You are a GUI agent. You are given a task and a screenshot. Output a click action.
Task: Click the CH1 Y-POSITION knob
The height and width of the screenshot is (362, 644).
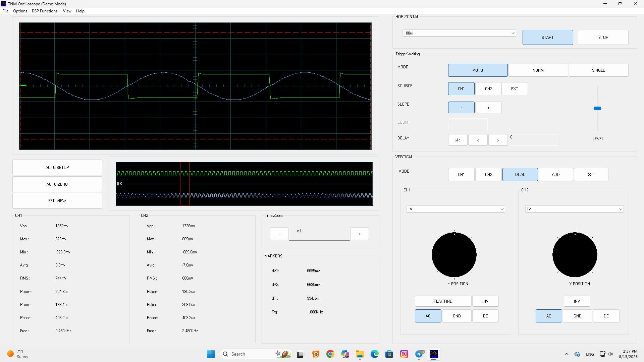coord(454,255)
